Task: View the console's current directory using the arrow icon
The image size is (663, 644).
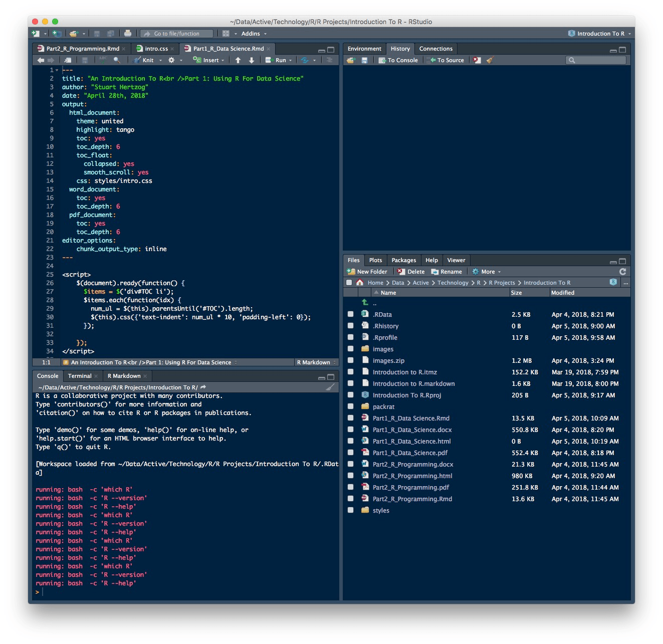Action: click(x=203, y=387)
